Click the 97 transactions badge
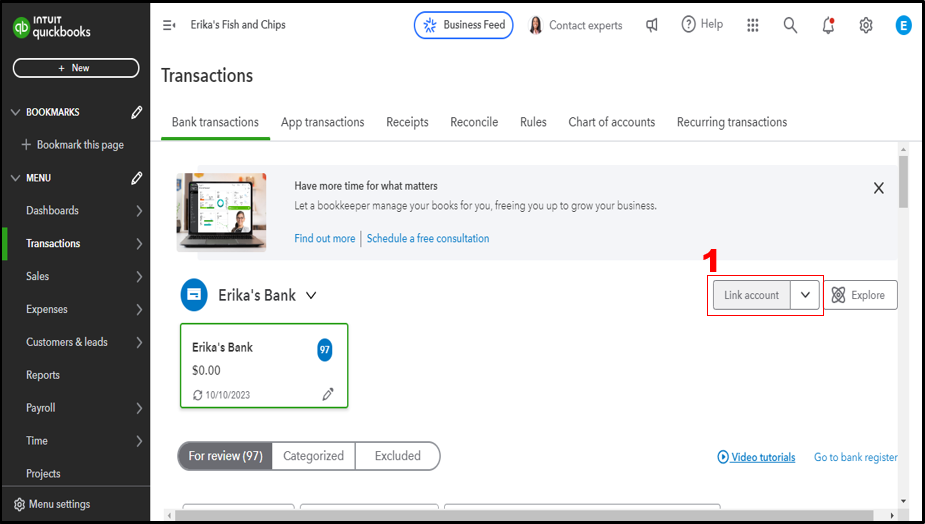Viewport: 925px width, 524px height. (x=324, y=350)
